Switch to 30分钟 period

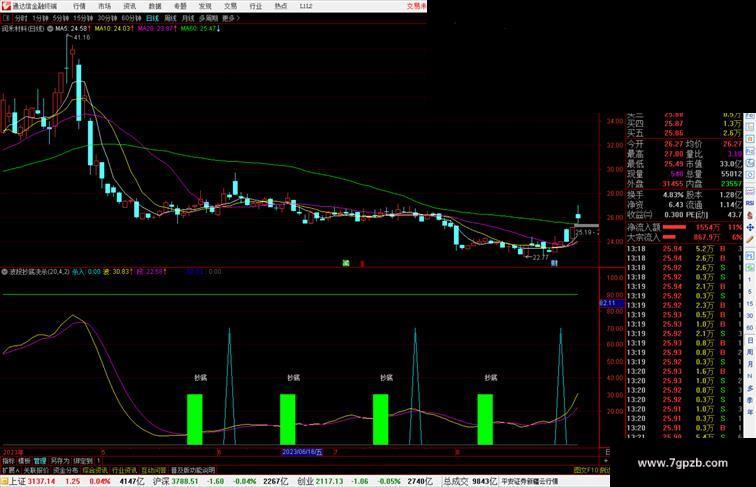click(x=107, y=18)
